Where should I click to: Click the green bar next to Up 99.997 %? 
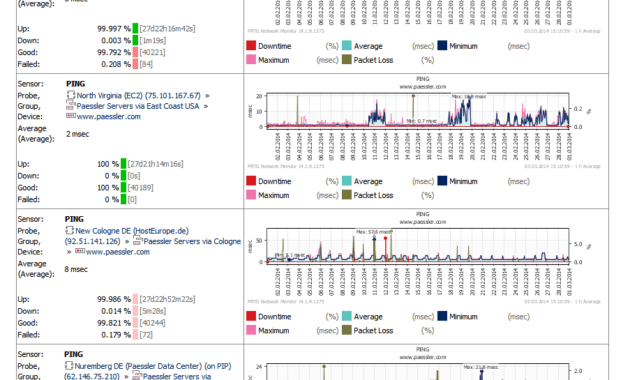click(x=135, y=29)
